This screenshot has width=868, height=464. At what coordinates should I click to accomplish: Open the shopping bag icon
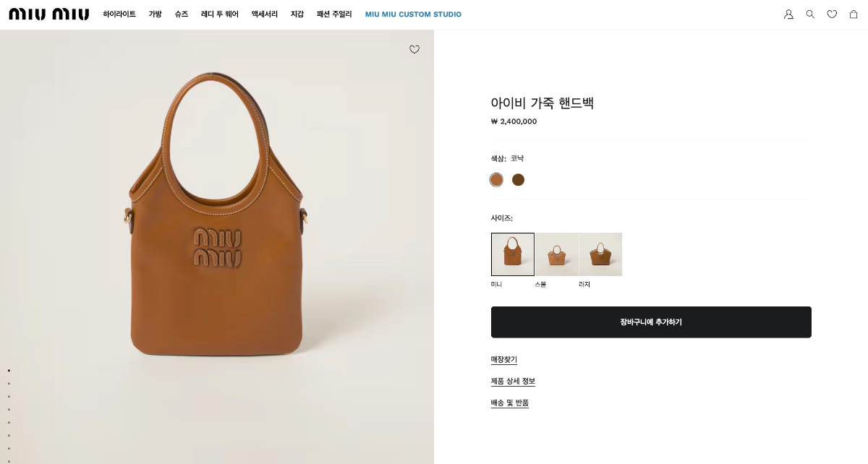[854, 14]
